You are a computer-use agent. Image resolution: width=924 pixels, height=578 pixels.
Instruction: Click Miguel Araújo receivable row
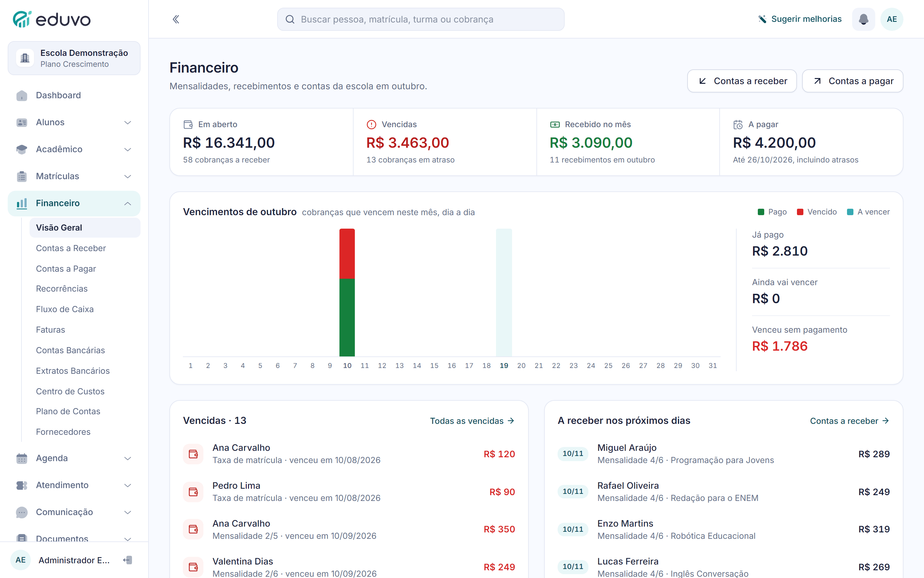pos(723,454)
